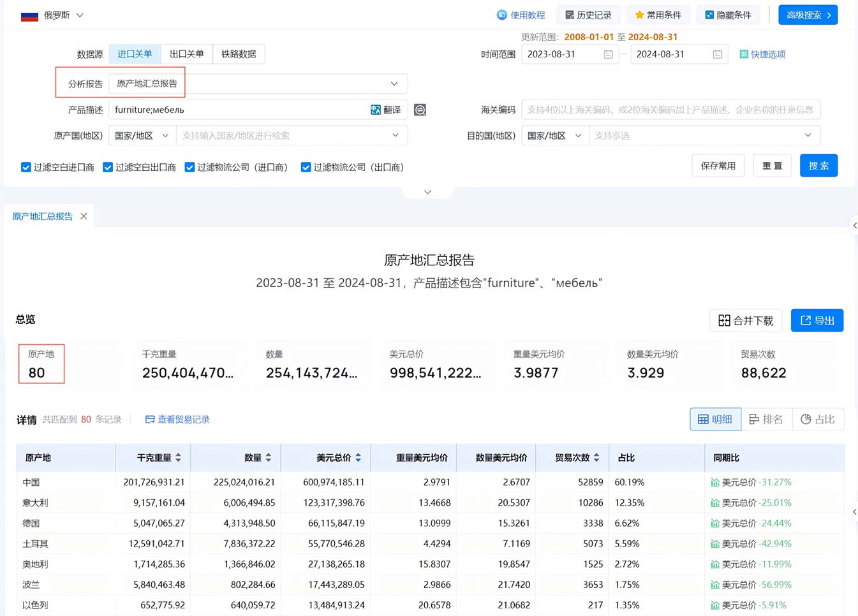This screenshot has width=858, height=616.
Task: Click the end date 2024-08-31 field
Action: pos(679,54)
